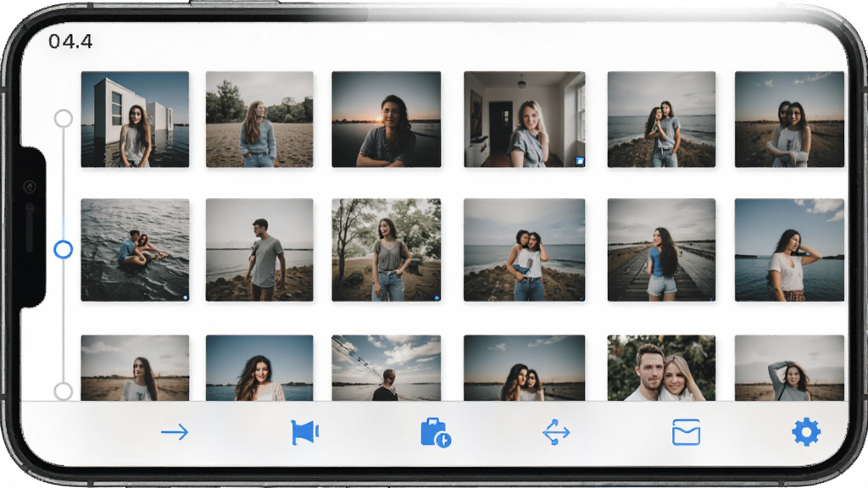Open the megaphone icon in bottom toolbar
This screenshot has height=488, width=868.
coord(305,432)
